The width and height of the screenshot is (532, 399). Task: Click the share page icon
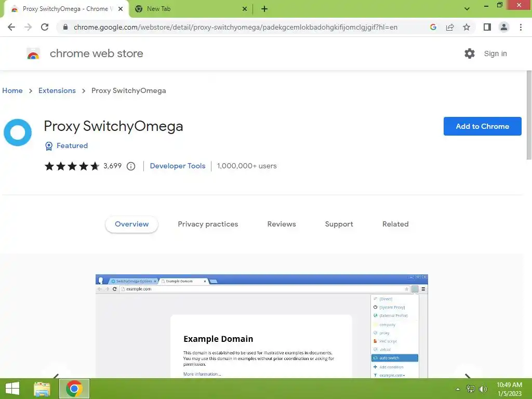click(x=450, y=27)
